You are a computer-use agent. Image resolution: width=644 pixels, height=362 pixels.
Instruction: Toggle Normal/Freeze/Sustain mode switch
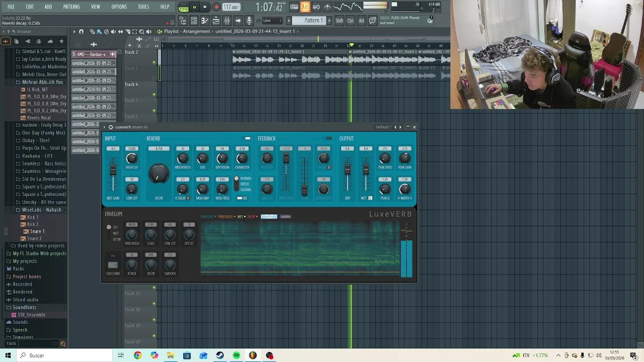click(x=236, y=184)
